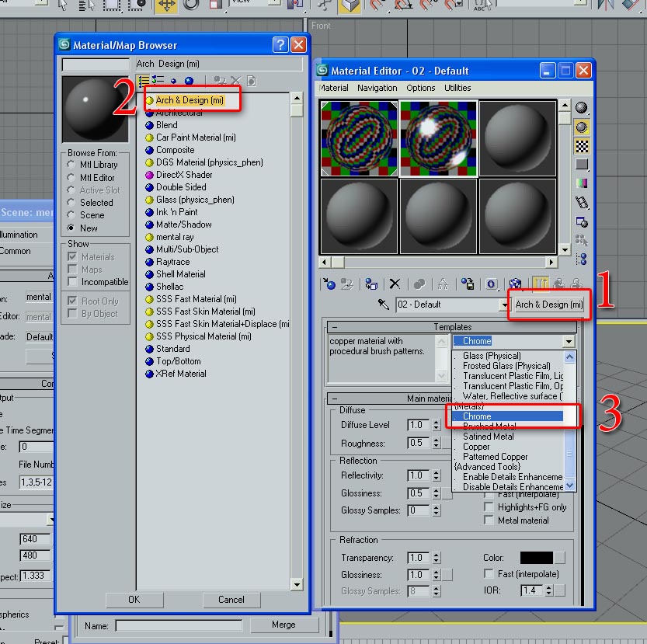
Task: Click Arch & Design (mi) material type button
Action: pyautogui.click(x=549, y=305)
